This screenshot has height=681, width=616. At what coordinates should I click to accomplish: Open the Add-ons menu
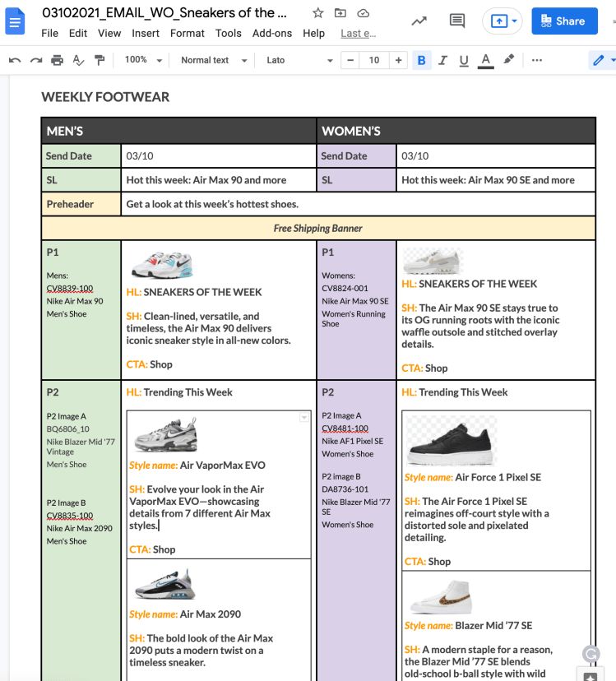[x=271, y=33]
